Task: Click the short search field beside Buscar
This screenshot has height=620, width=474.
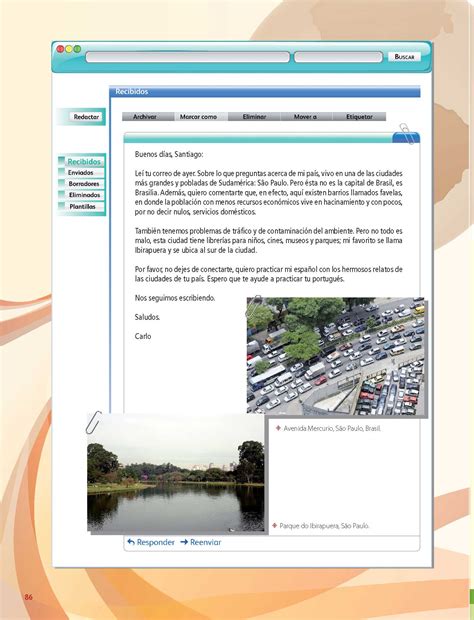Action: 338,57
